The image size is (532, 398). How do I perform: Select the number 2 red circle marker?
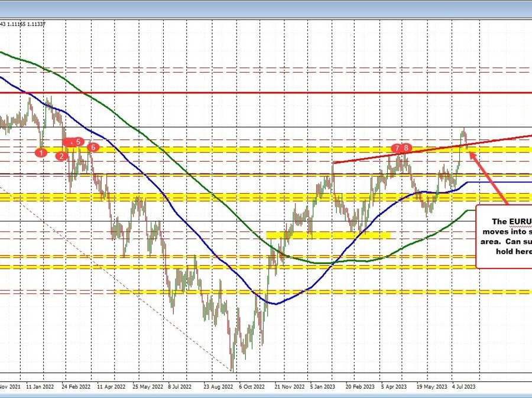[60, 156]
